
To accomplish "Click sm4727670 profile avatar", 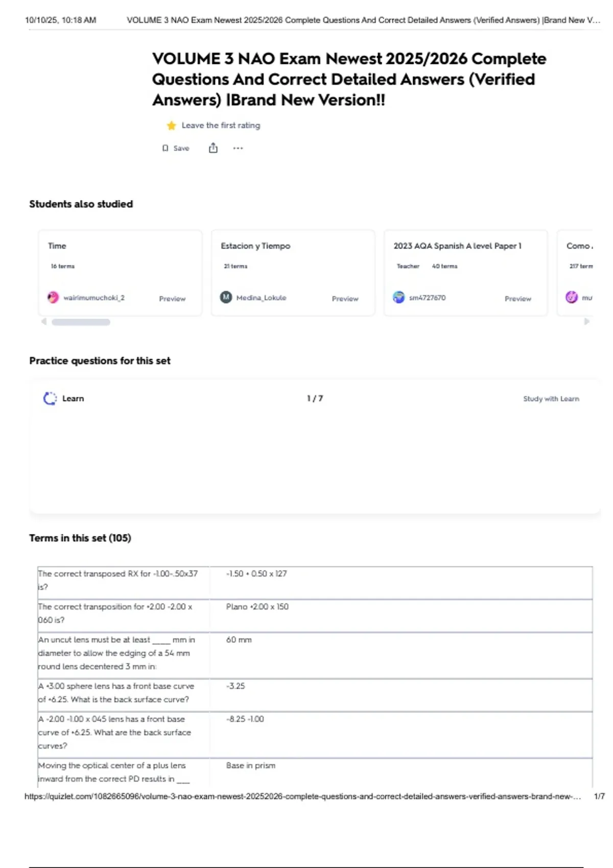I will click(x=398, y=297).
